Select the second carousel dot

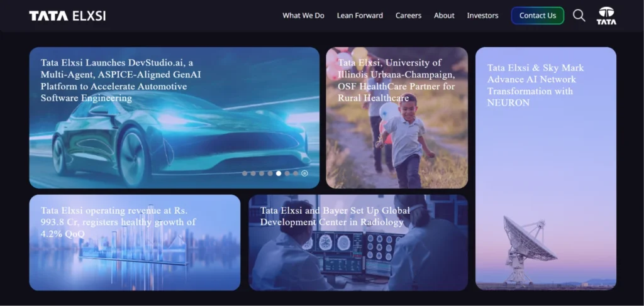pos(253,173)
